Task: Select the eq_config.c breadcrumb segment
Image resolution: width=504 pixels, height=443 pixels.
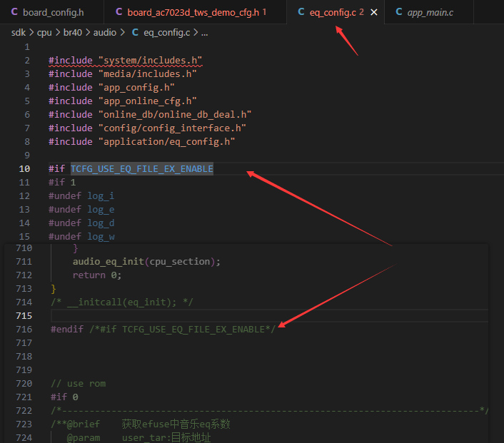Action: pos(167,32)
